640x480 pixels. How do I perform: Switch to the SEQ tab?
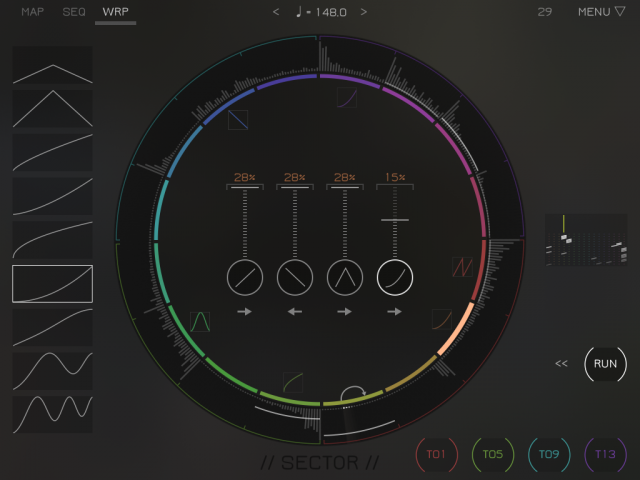click(x=74, y=12)
